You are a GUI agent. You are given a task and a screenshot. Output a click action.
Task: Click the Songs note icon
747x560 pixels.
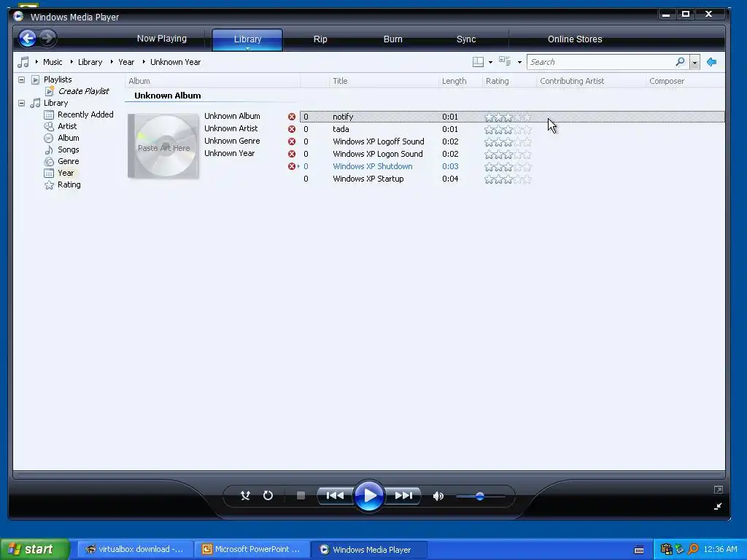click(49, 149)
